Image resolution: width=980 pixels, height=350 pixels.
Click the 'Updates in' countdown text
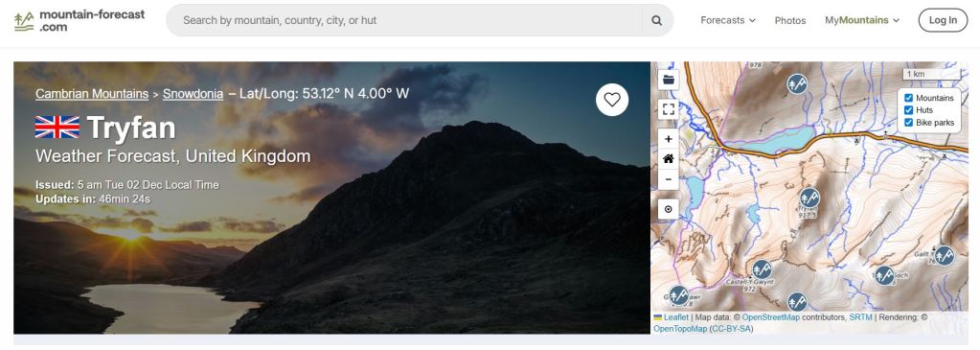pos(93,199)
